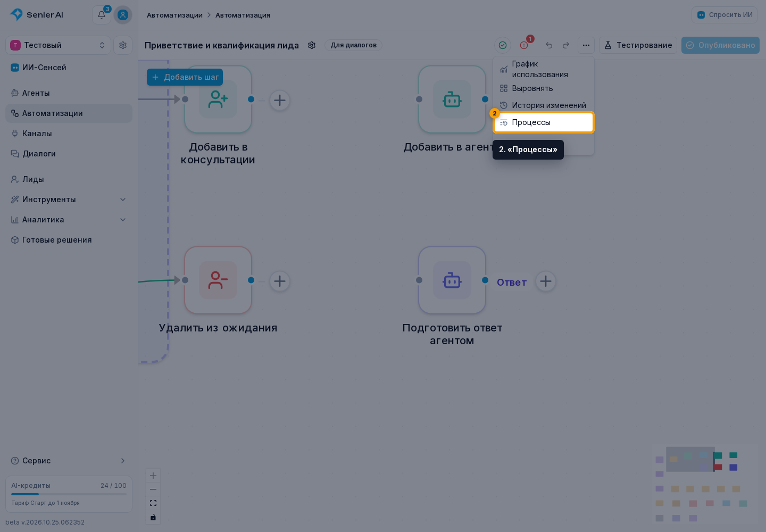
Task: Redo the last change
Action: (x=566, y=45)
